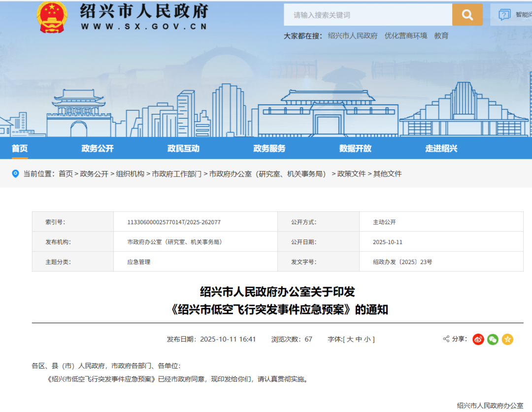Select the 数据开放 menu item

pos(355,148)
